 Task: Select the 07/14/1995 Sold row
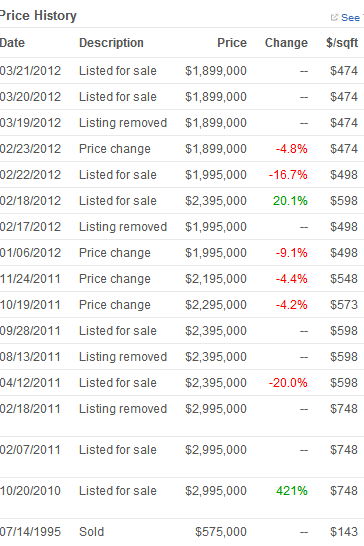tap(182, 532)
